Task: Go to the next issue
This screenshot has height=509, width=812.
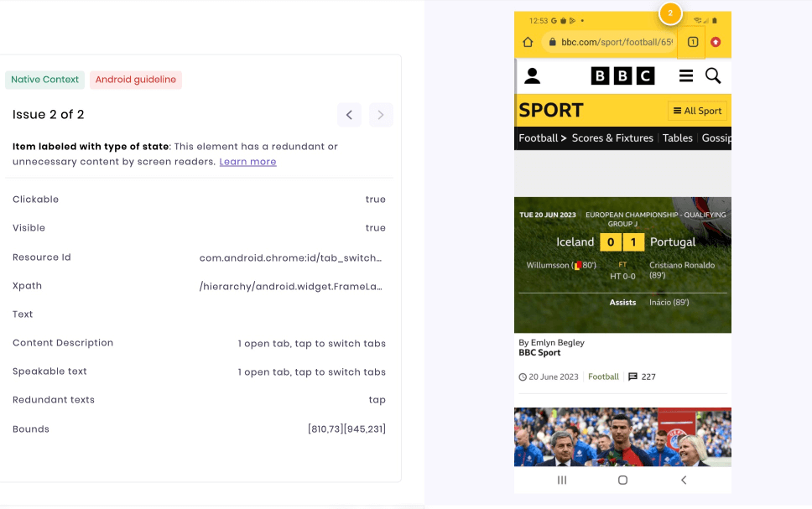Action: (x=381, y=115)
